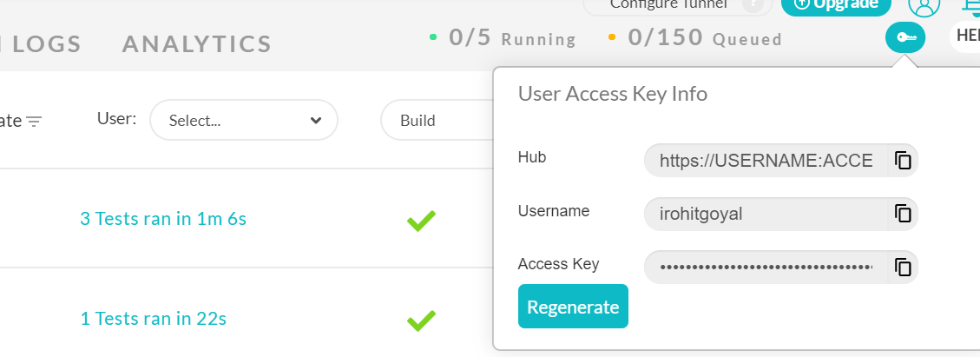Copy the Access Key with its copy icon

coord(903,267)
